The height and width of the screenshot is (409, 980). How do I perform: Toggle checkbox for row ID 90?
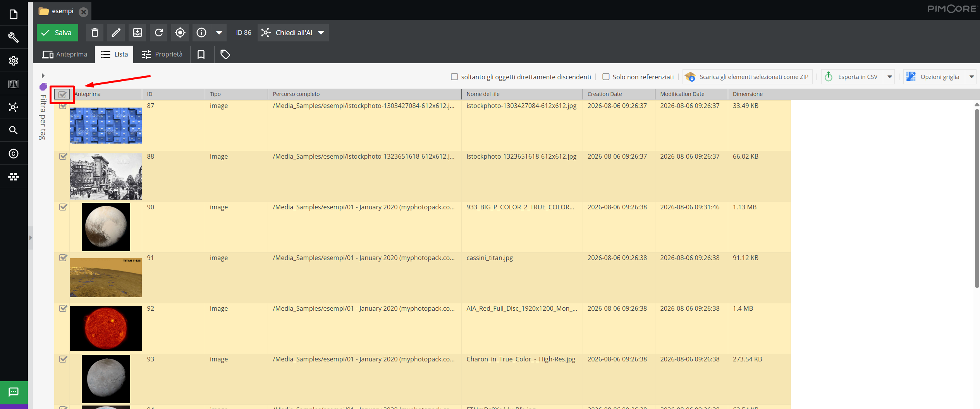pyautogui.click(x=63, y=207)
